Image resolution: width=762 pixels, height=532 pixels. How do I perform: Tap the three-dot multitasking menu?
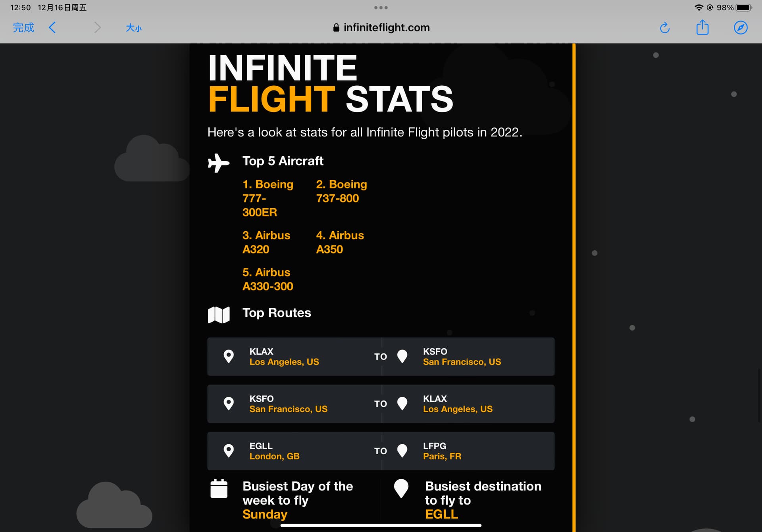(381, 8)
